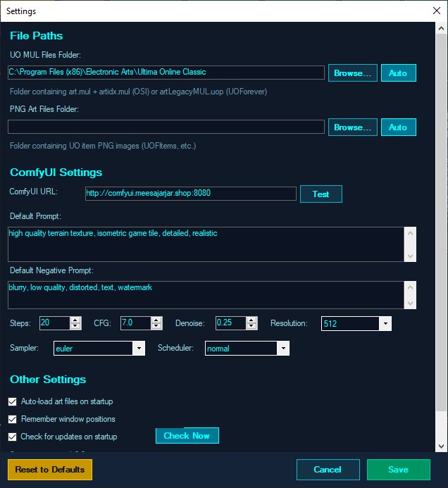Click the settings panel scroll up arrow
The height and width of the screenshot is (488, 448).
(441, 28)
